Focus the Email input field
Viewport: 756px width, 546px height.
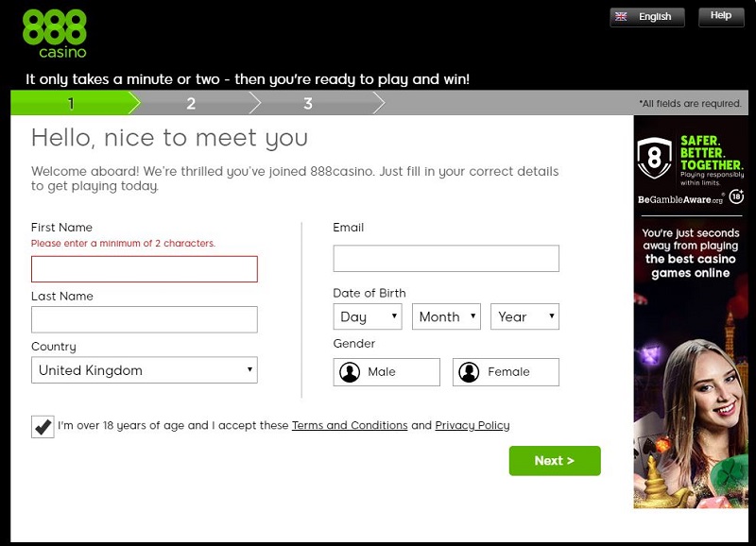(x=446, y=258)
